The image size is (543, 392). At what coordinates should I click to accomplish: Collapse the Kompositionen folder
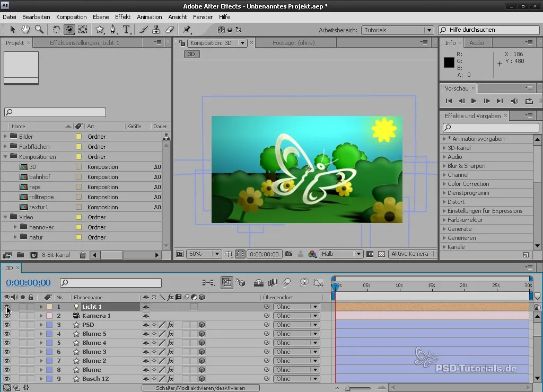tap(5, 157)
